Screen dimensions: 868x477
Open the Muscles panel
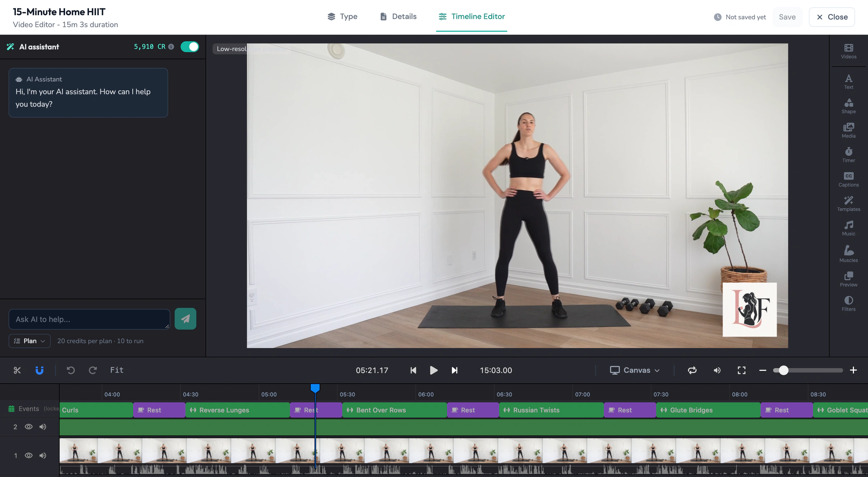coord(848,254)
